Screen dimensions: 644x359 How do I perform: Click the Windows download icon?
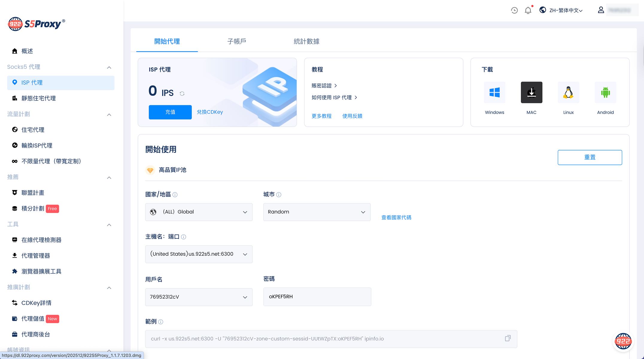(494, 92)
